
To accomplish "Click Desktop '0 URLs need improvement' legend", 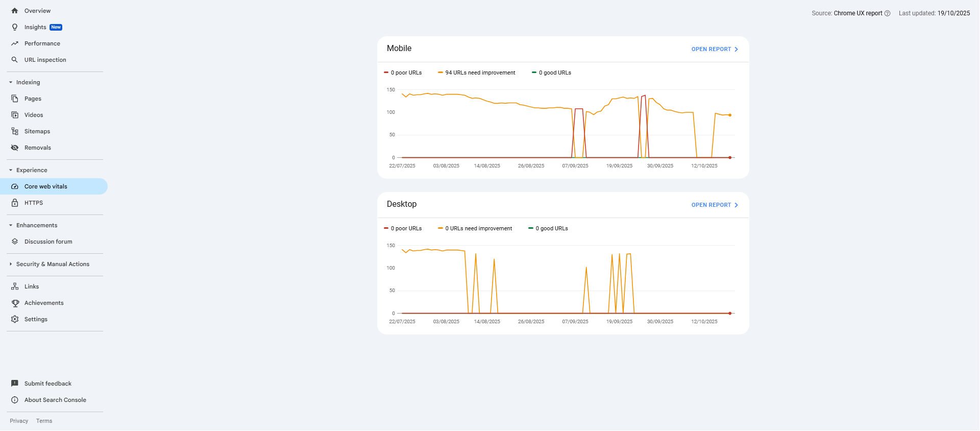I will 475,229.
